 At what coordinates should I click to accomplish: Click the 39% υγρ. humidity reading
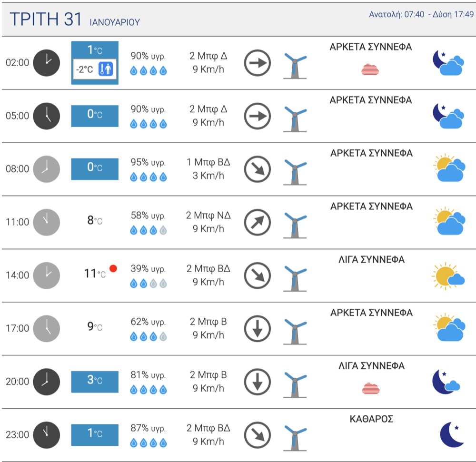point(148,269)
